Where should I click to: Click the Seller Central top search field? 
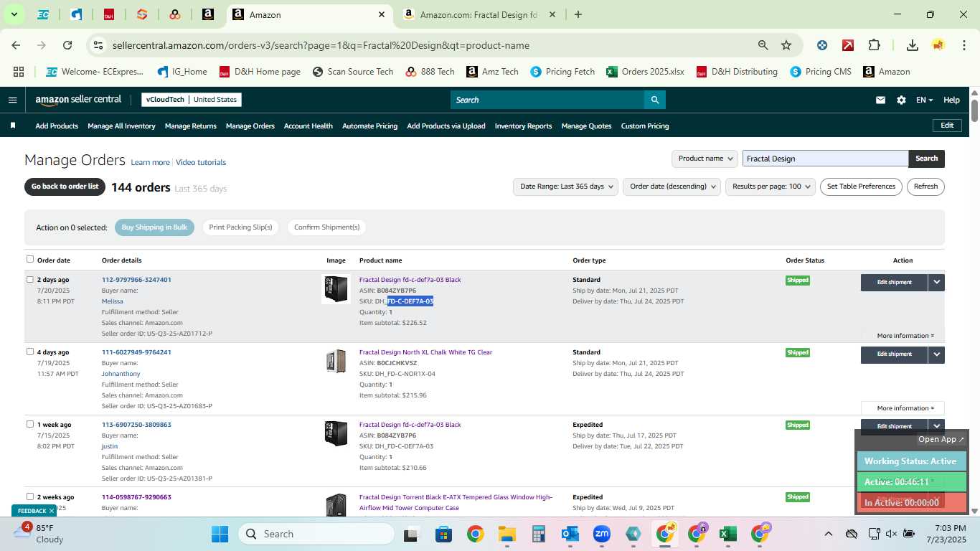click(547, 100)
